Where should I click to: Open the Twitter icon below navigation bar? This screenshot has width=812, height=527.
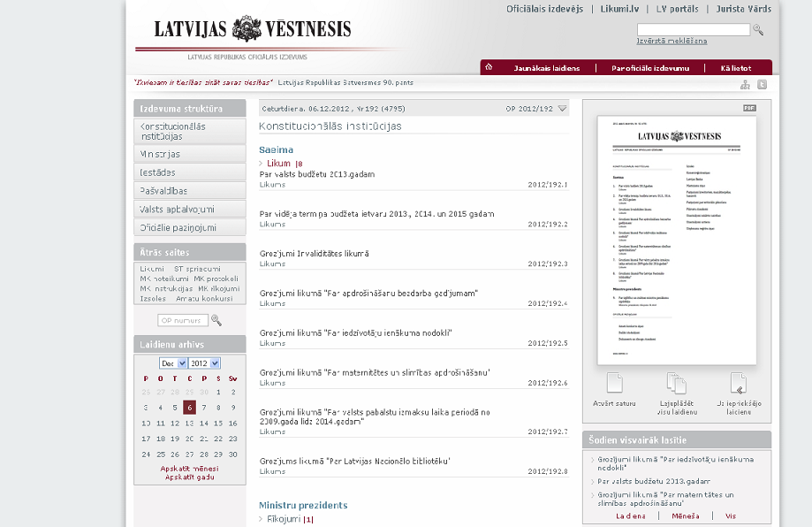(x=763, y=85)
